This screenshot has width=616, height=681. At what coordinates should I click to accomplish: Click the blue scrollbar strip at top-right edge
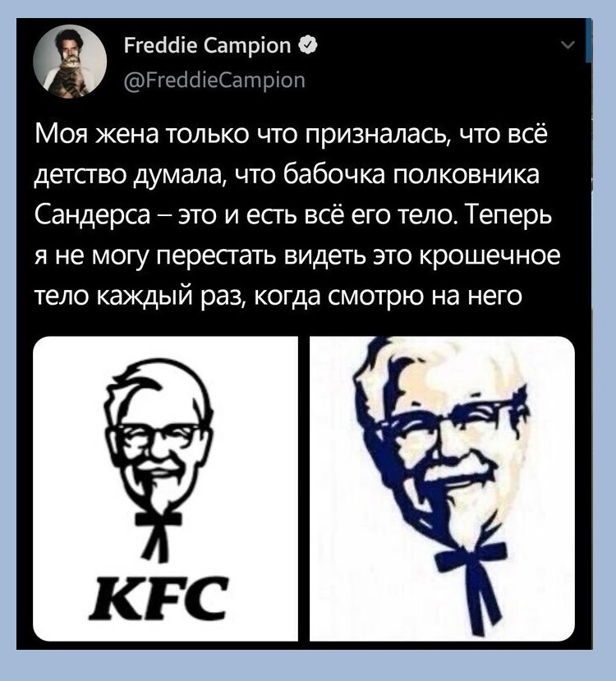[589, 40]
